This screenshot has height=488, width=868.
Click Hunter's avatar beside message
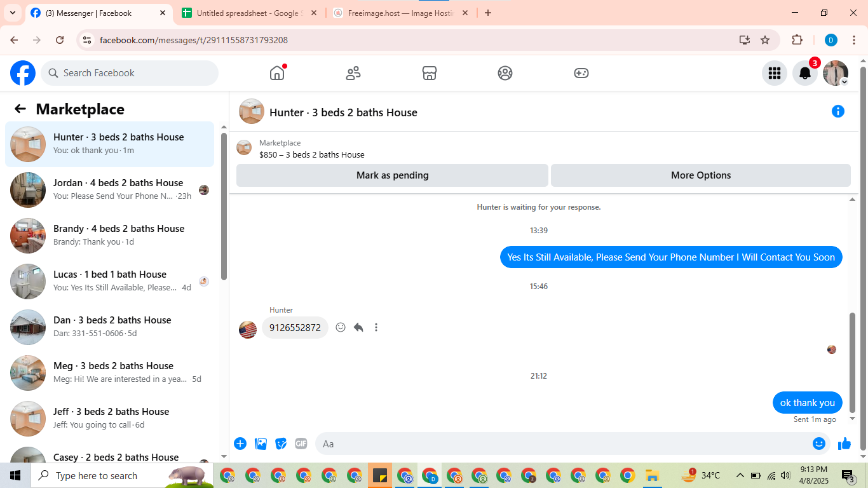248,330
